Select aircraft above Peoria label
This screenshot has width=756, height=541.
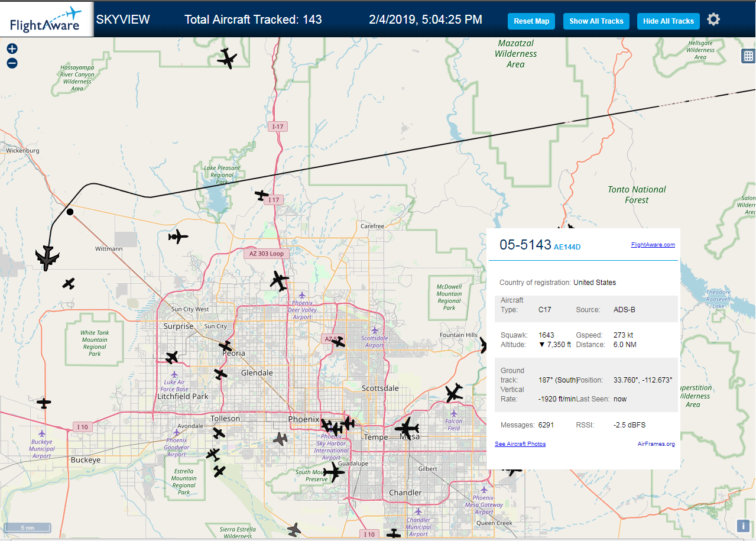pos(225,345)
